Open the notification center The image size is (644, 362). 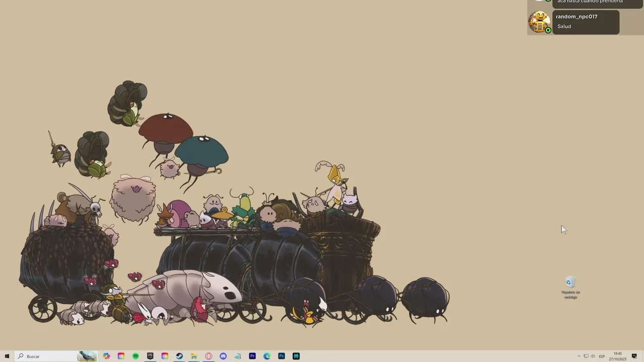[634, 356]
